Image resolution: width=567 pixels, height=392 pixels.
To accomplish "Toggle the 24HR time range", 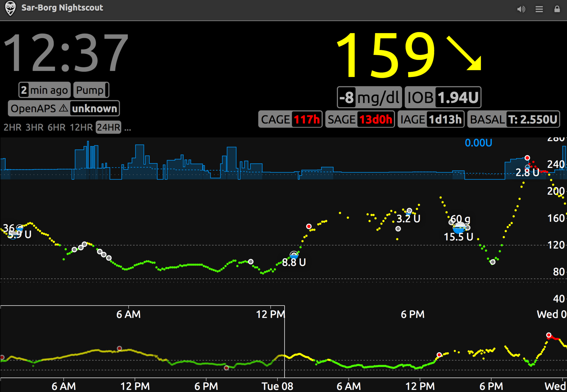I will [x=108, y=127].
